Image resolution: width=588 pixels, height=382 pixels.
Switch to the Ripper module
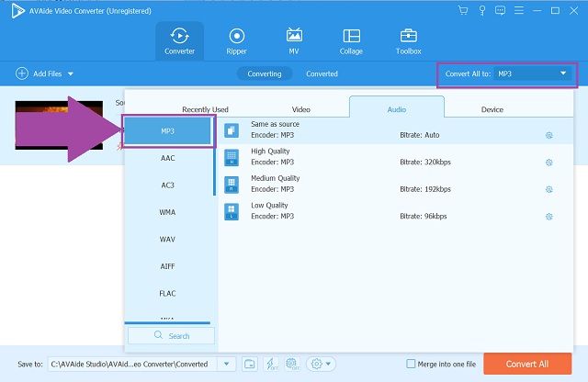(x=237, y=41)
